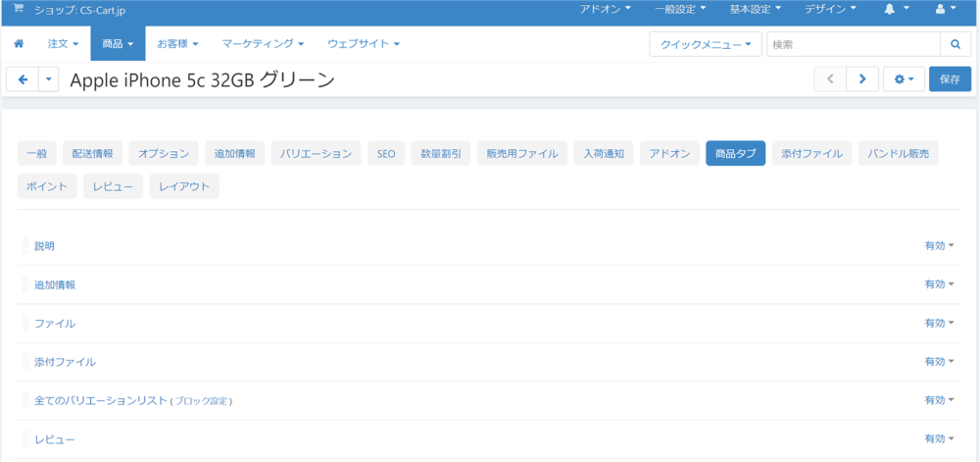Click the ショップ: CS-Cart.jp store name
The width and height of the screenshot is (980, 462).
80,10
